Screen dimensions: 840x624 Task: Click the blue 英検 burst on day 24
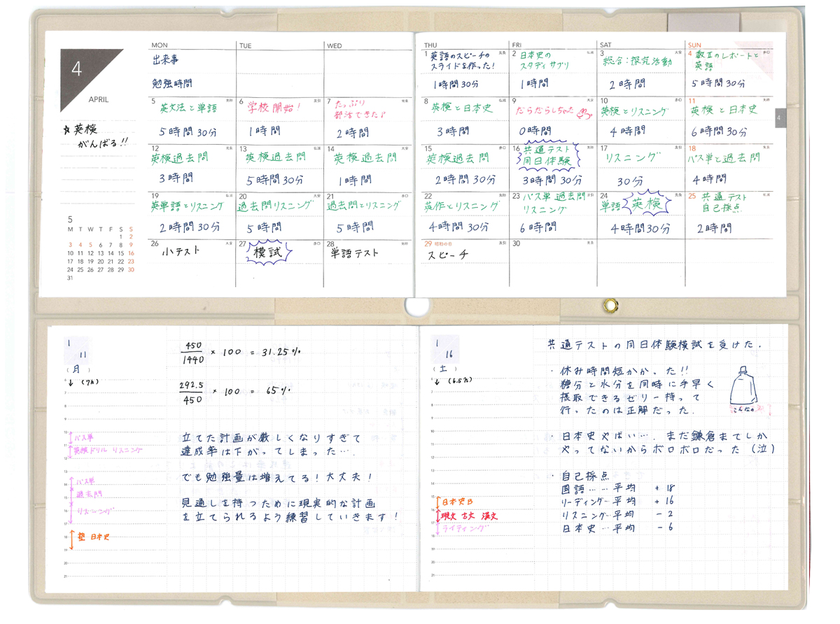pyautogui.click(x=647, y=204)
